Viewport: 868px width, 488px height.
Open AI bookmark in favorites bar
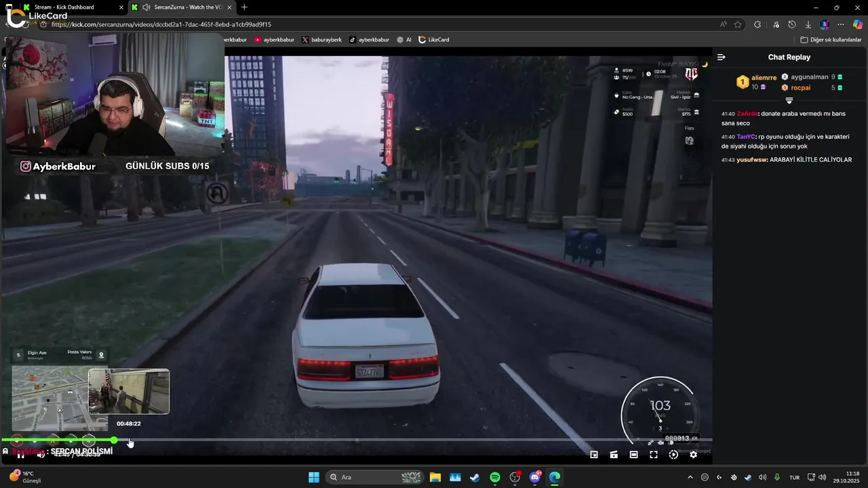click(x=404, y=39)
